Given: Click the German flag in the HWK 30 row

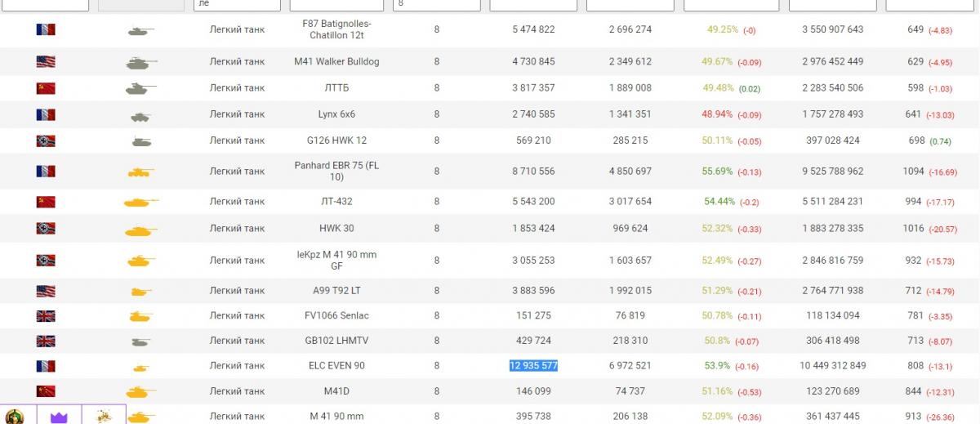Looking at the screenshot, I should point(46,228).
